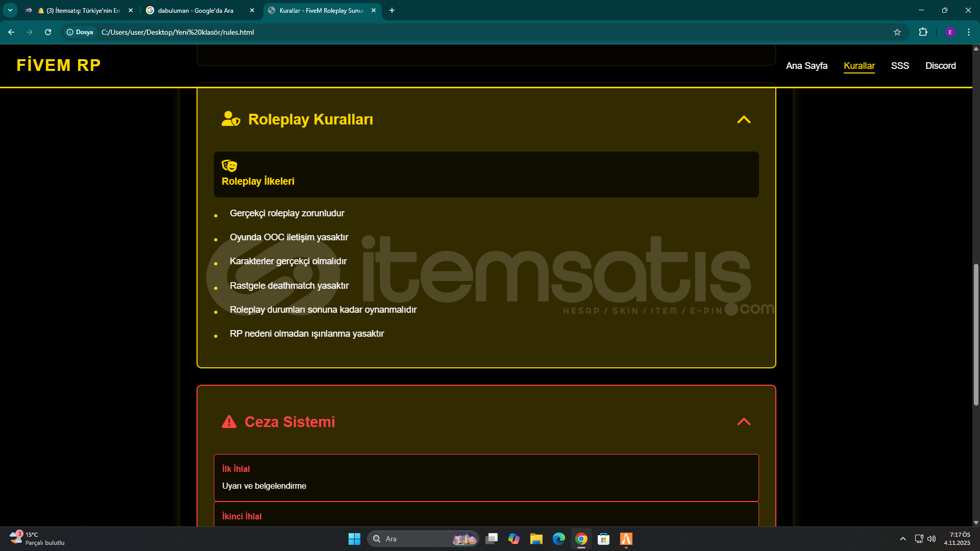This screenshot has height=551, width=980.
Task: Click the page vertical scrollbar thumb
Action: click(976, 334)
